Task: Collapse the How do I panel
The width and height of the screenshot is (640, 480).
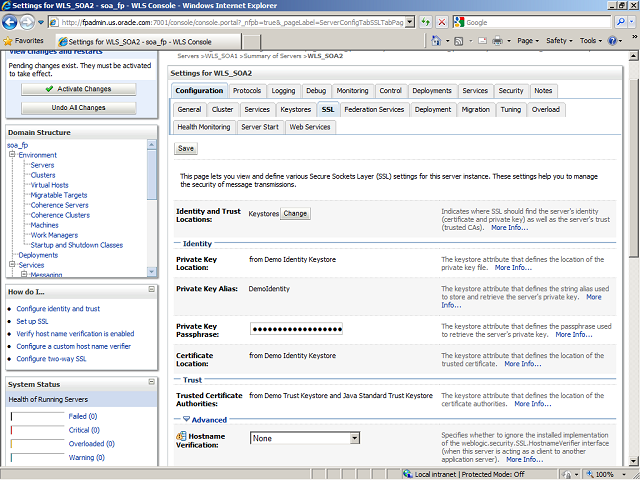Action: [x=150, y=291]
